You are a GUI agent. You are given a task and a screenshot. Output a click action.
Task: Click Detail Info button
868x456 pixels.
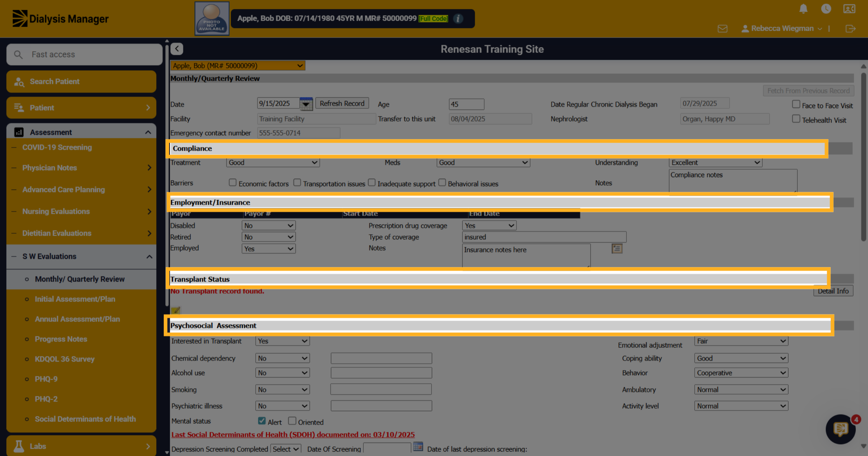point(833,291)
